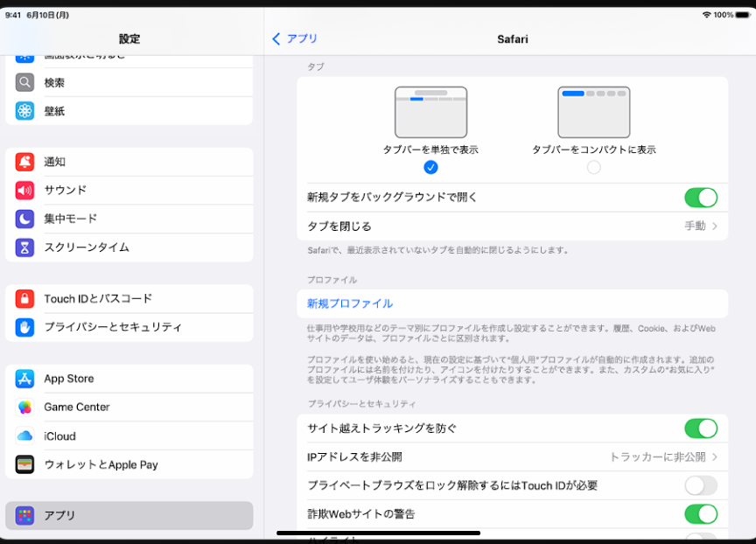756x544 pixels.
Task: Go back to アプリ list
Action: coord(295,39)
